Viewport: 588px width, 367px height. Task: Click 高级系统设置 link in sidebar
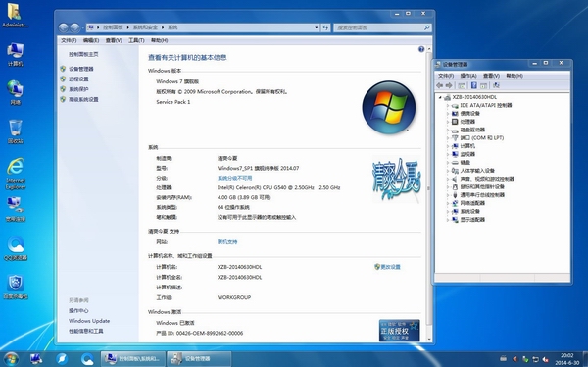(83, 99)
